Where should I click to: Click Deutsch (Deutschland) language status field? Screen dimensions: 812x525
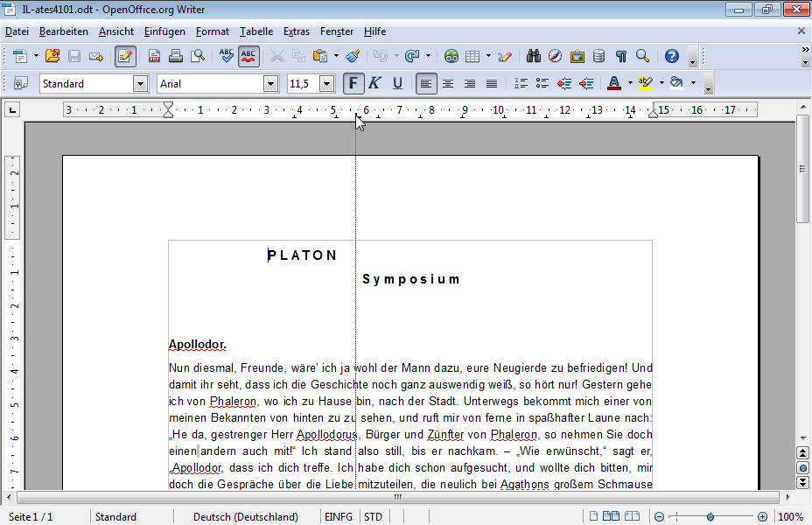(246, 517)
